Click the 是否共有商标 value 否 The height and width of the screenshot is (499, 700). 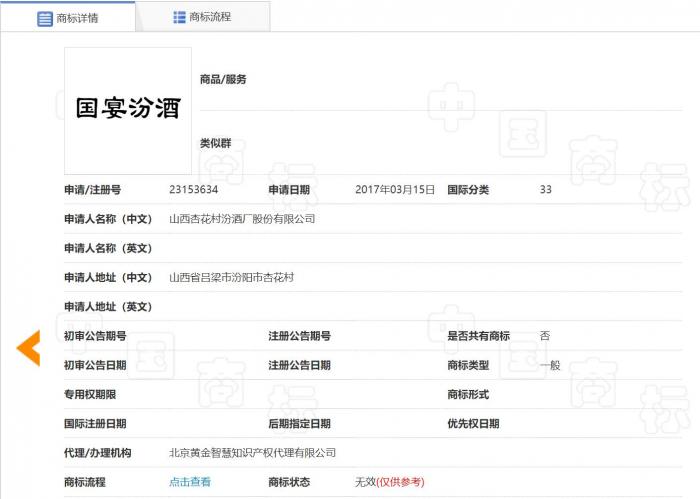pyautogui.click(x=545, y=336)
